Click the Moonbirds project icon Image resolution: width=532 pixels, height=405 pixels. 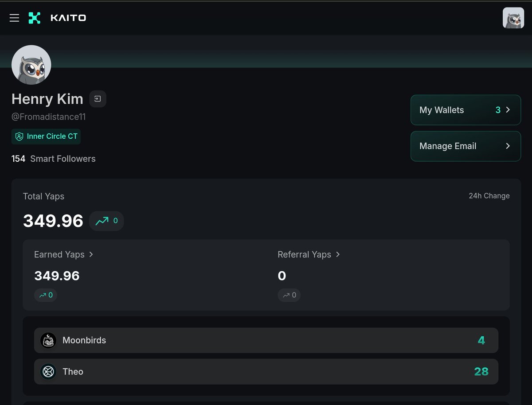(48, 340)
